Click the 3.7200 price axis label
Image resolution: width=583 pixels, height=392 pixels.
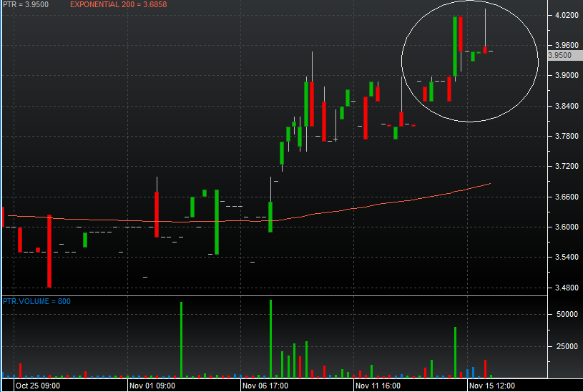click(x=567, y=166)
